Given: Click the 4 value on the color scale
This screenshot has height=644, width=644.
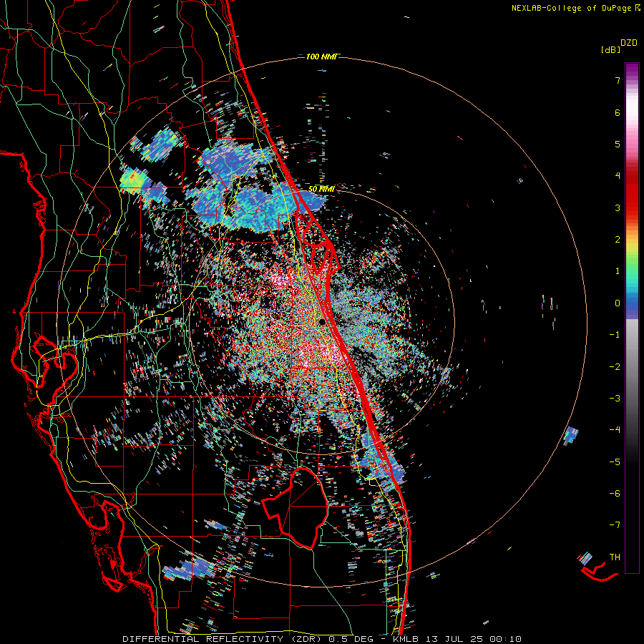Looking at the screenshot, I should (x=618, y=176).
